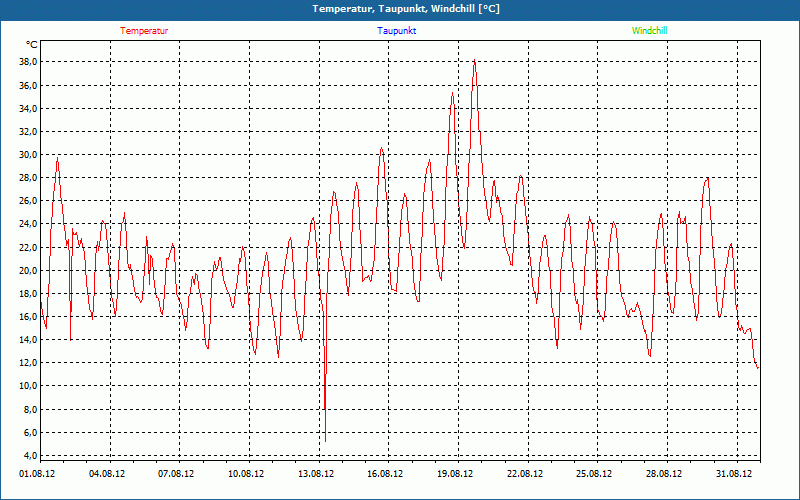Click the 32,0 y-axis value
This screenshot has width=800, height=500.
28,131
